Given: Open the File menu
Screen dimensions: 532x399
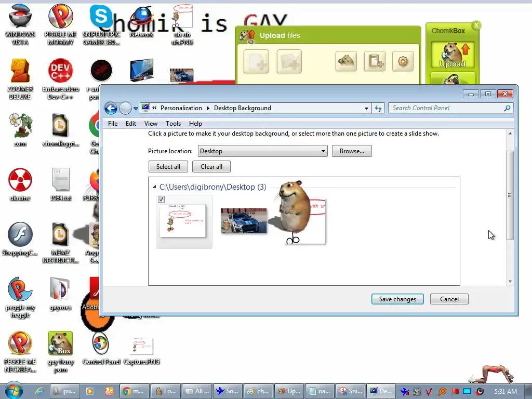Looking at the screenshot, I should pyautogui.click(x=113, y=124).
